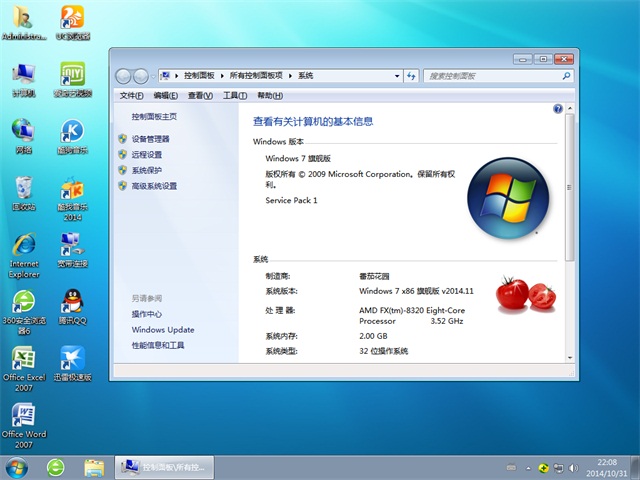This screenshot has height=480, width=640.
Task: Go to 控制面板主页 link
Action: point(154,117)
